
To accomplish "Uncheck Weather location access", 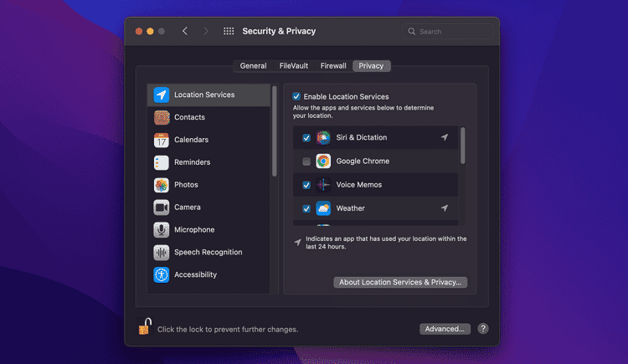I will point(306,208).
